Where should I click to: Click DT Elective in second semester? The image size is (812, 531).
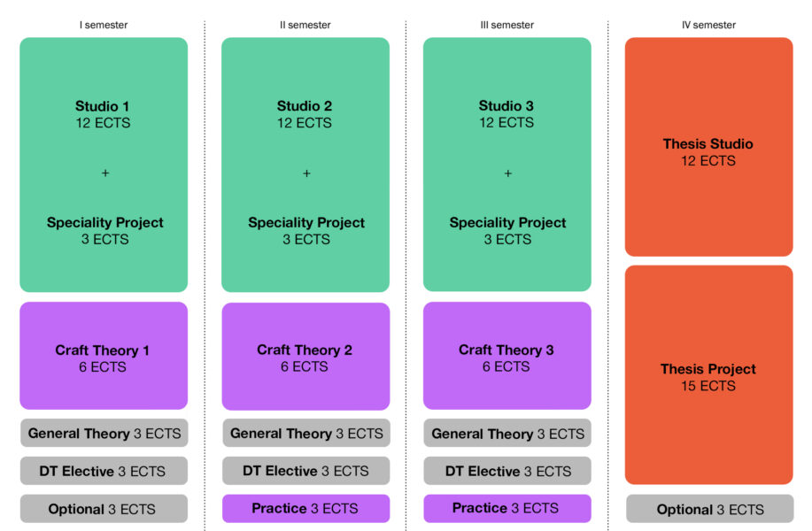(305, 471)
